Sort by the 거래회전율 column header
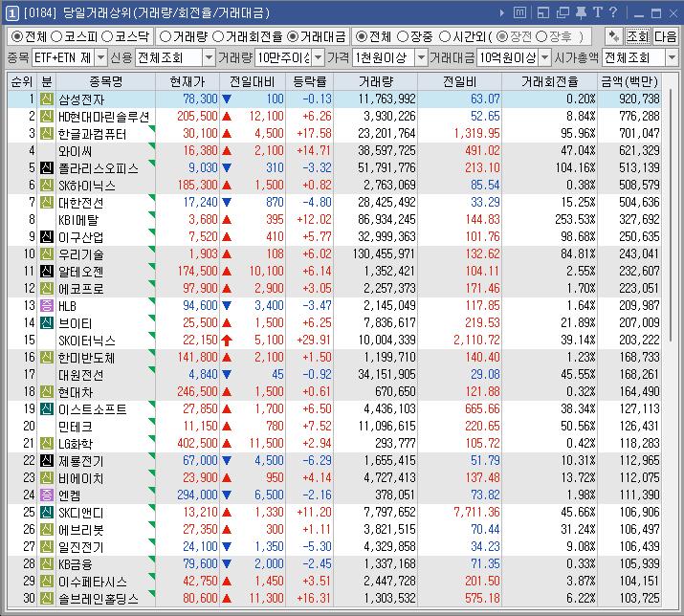 [x=550, y=81]
